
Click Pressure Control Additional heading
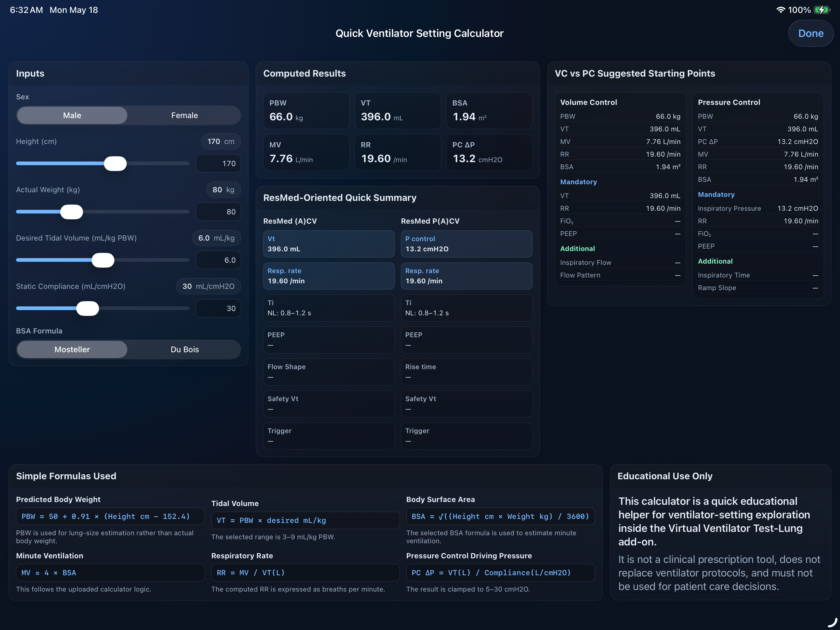pos(715,261)
